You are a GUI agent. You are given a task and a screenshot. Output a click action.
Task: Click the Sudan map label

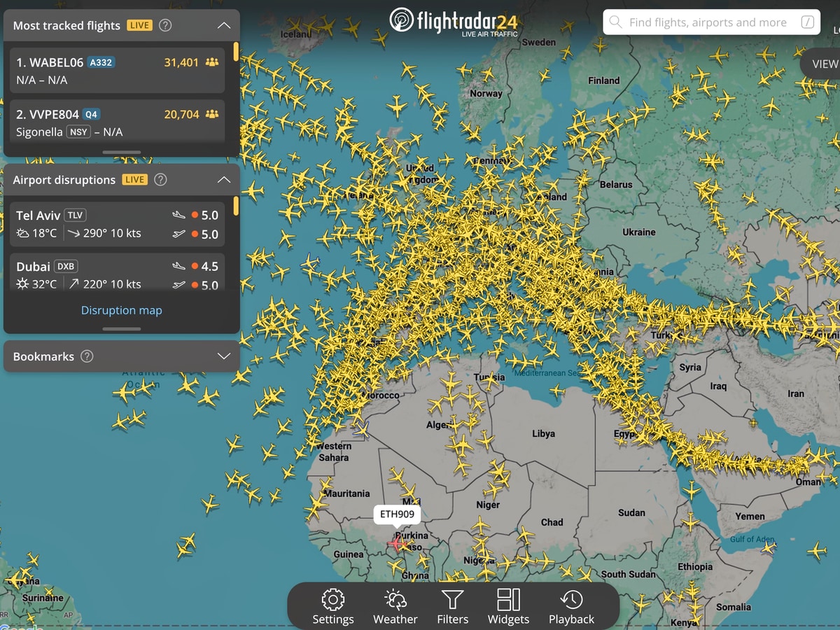click(631, 513)
